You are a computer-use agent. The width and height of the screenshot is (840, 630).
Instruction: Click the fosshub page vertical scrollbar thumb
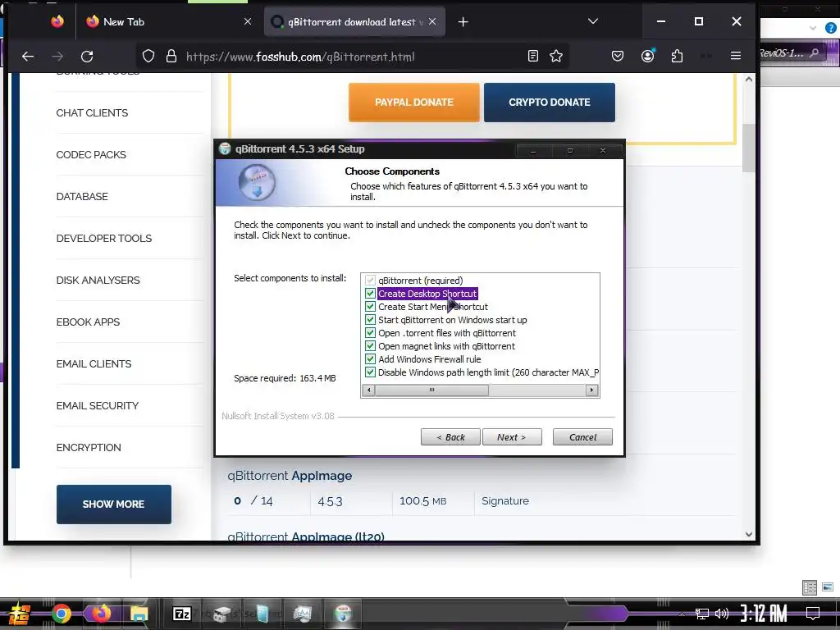point(749,148)
